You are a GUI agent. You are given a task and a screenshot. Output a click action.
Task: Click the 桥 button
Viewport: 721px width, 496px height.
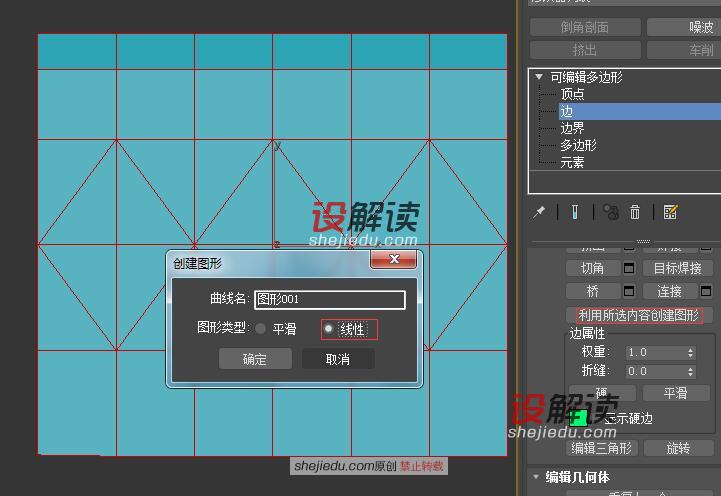pyautogui.click(x=593, y=291)
